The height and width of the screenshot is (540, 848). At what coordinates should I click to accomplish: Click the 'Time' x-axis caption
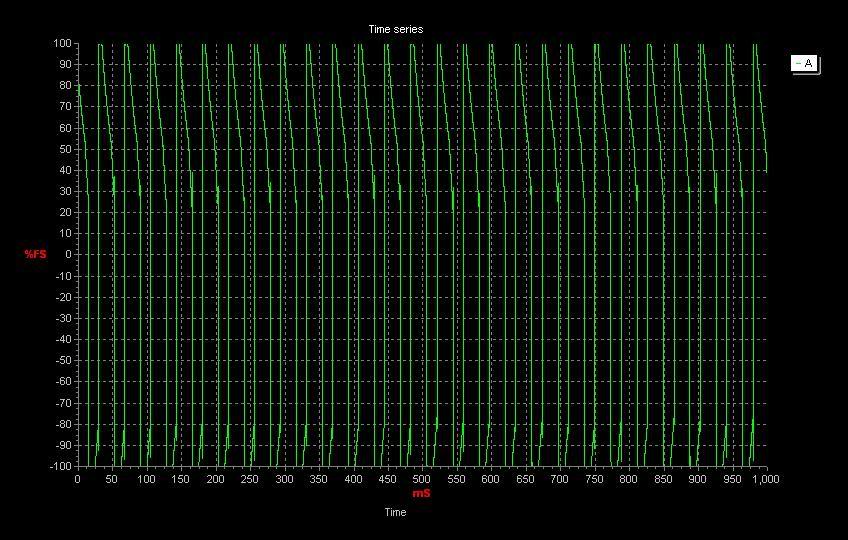(395, 512)
